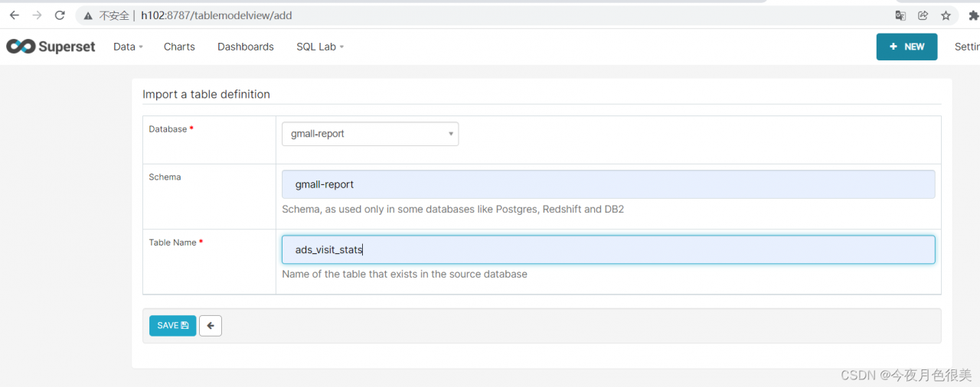The width and height of the screenshot is (980, 387).
Task: Open the Database gmall-report dropdown
Action: pyautogui.click(x=370, y=134)
